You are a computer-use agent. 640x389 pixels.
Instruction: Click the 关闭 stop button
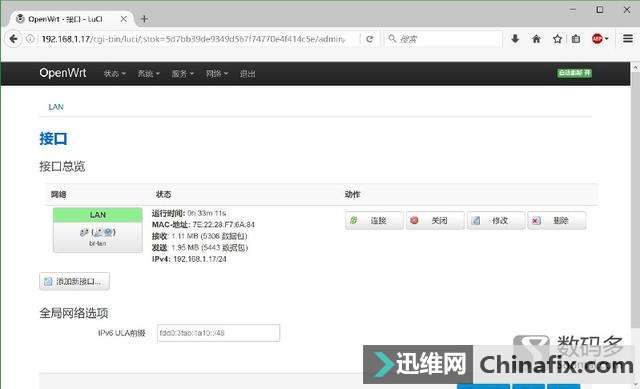point(435,220)
